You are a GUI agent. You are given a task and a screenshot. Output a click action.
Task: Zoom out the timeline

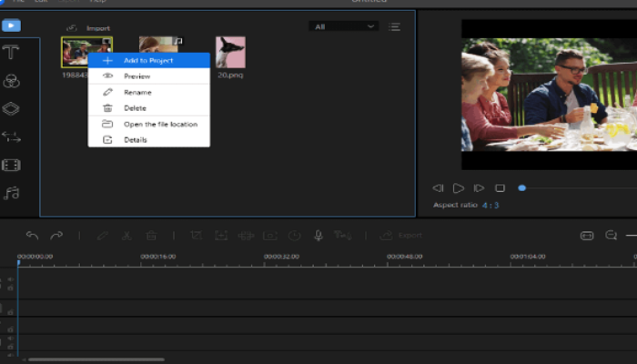click(611, 235)
